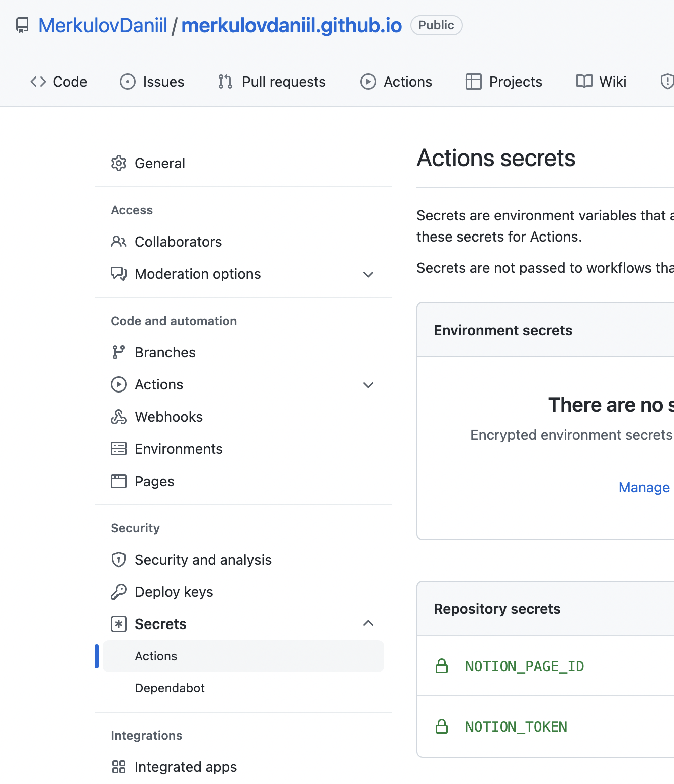Open the Issues tab
The image size is (674, 784).
152,82
